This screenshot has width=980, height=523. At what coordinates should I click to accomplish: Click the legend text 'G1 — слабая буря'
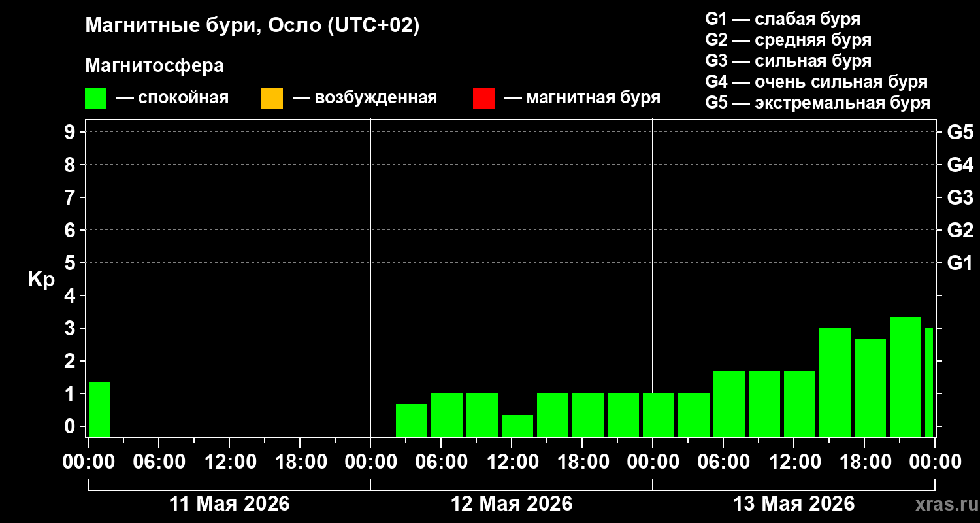(x=783, y=19)
